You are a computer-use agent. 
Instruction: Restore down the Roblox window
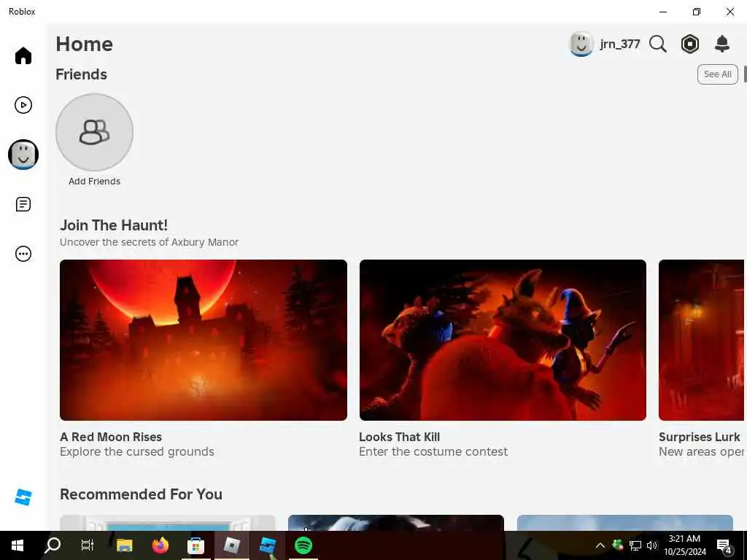tap(697, 12)
